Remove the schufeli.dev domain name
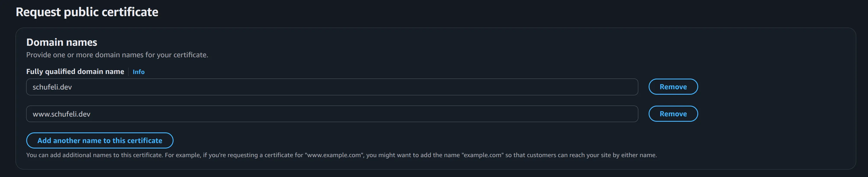 click(x=673, y=87)
